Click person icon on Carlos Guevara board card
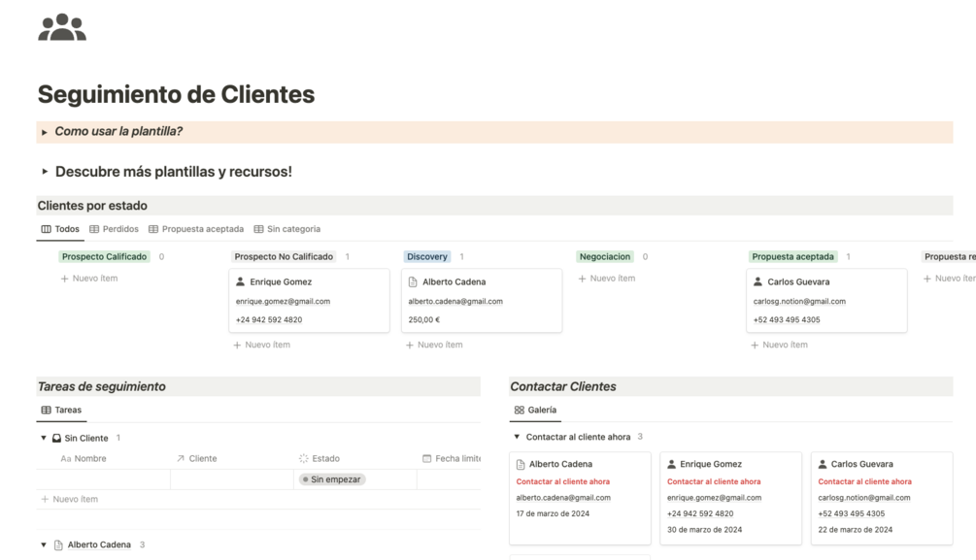 point(757,281)
